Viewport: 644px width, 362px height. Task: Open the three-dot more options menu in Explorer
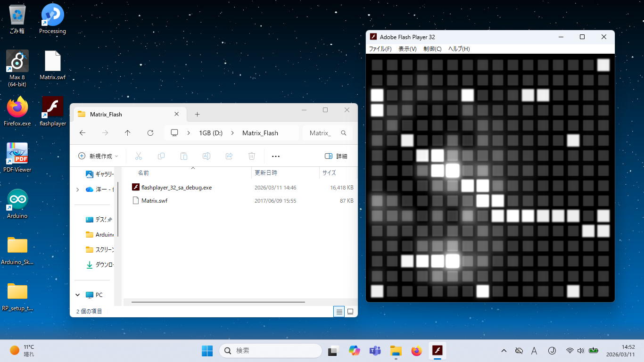(x=276, y=156)
